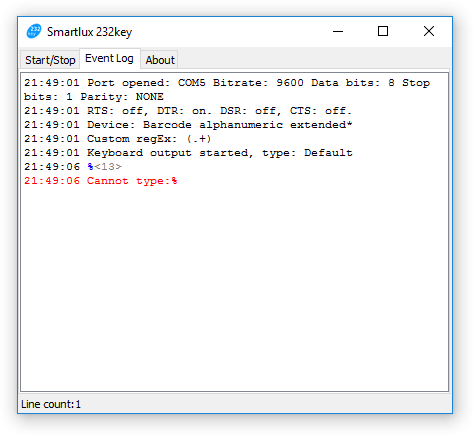This screenshot has height=436, width=474.
Task: Minimize the Smartlux 232key window
Action: [338, 32]
